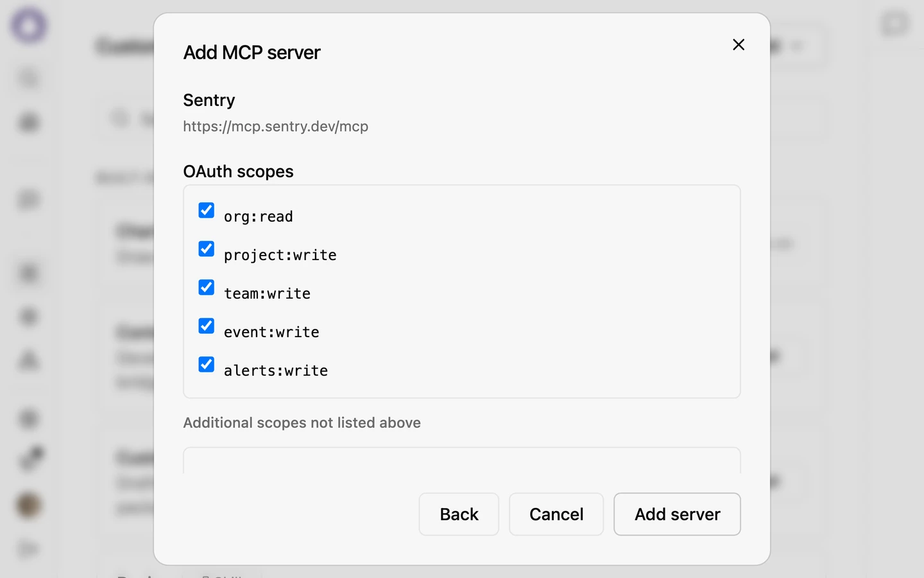Close the Add MCP server dialog
Screen dimensions: 924x578
click(x=739, y=44)
